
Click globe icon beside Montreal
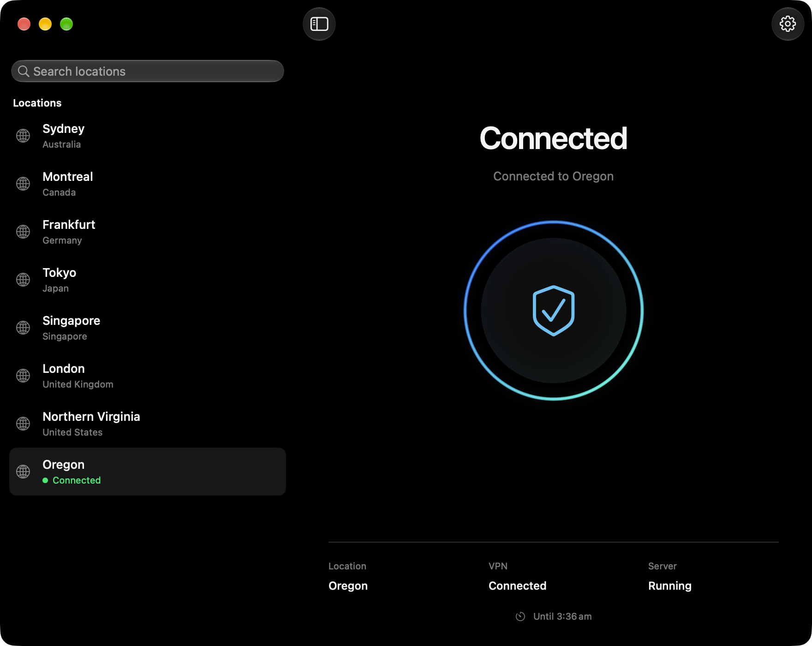point(23,184)
